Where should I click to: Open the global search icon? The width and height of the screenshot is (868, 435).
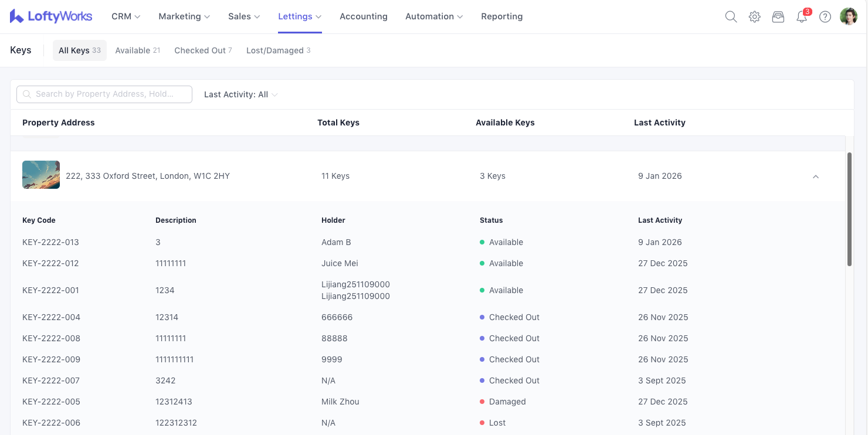pyautogui.click(x=731, y=17)
